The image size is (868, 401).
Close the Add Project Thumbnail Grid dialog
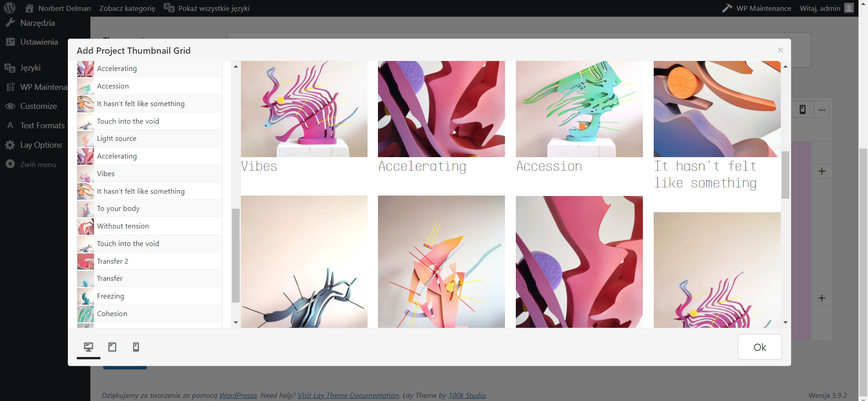point(780,50)
